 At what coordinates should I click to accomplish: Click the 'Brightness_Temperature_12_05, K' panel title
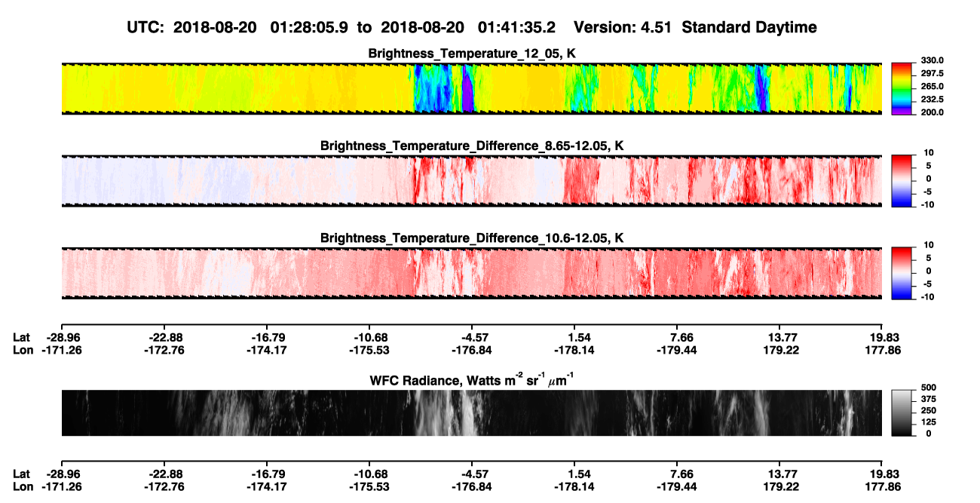[472, 53]
